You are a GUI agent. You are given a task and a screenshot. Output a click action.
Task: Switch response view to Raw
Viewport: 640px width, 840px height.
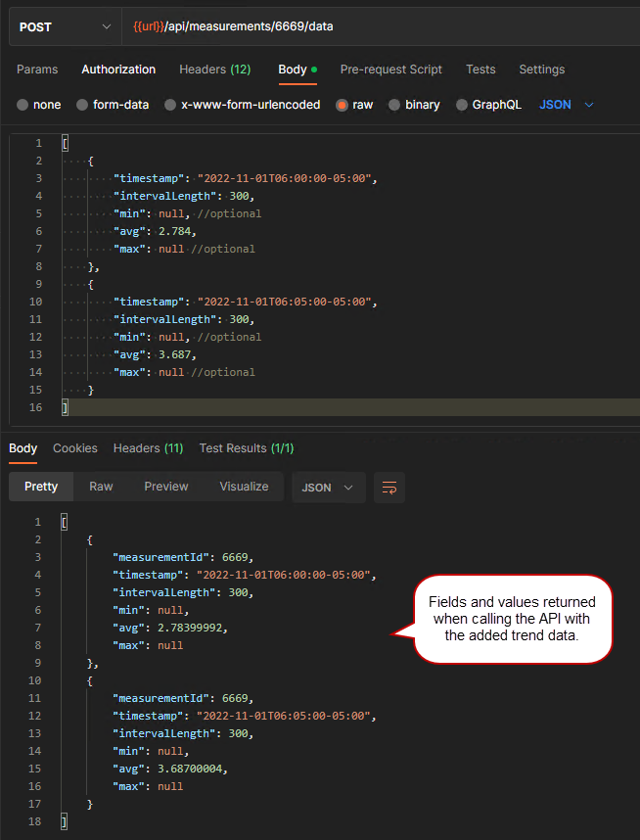click(x=101, y=487)
